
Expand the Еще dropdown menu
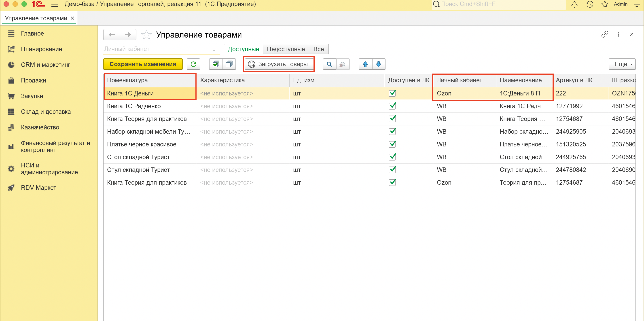click(x=622, y=64)
